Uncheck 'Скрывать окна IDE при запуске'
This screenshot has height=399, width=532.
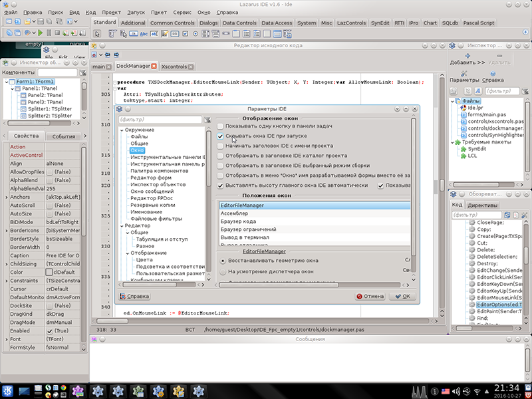coord(220,136)
